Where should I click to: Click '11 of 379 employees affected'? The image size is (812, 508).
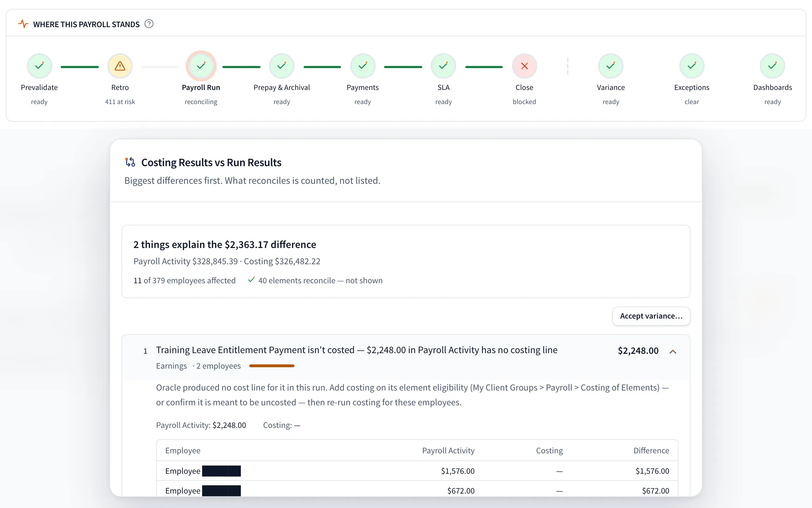[x=184, y=280]
